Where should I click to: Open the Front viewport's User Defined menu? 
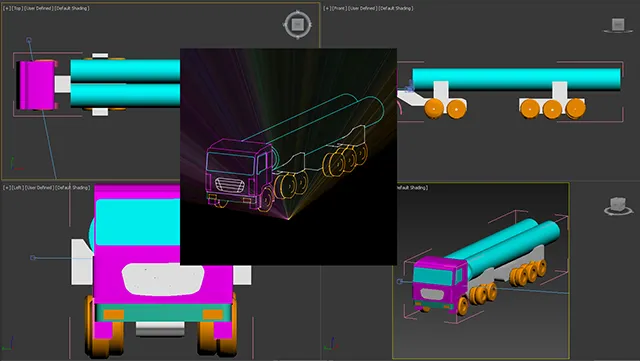[363, 8]
